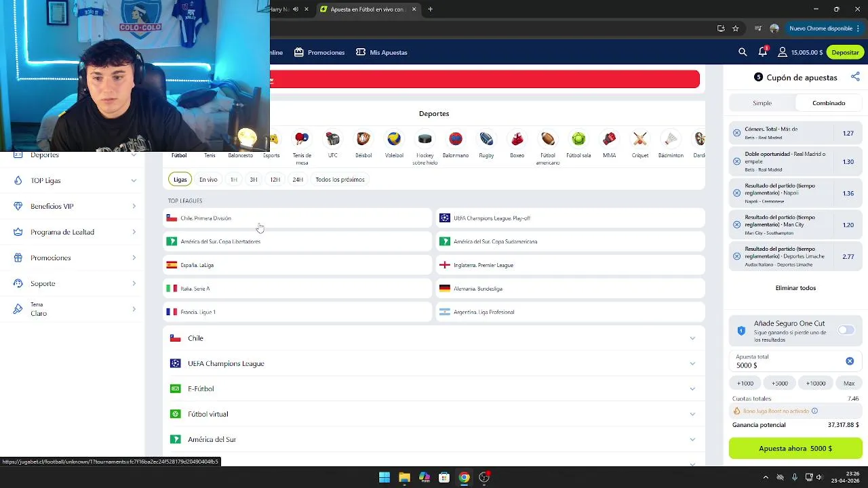Remove the Man City result bet
The image size is (868, 488).
click(737, 225)
